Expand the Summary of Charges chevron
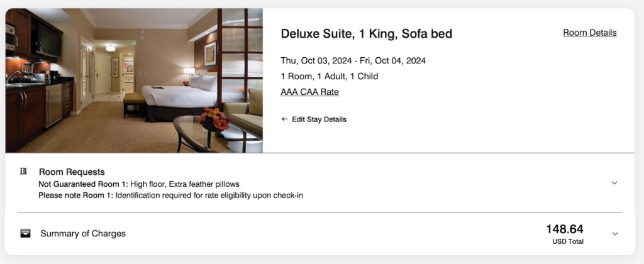Screen dimensions: 644x264 click(x=614, y=234)
